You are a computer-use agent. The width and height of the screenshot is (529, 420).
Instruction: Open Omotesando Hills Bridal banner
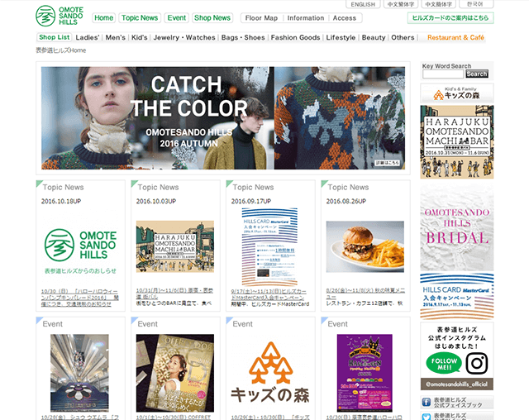click(x=457, y=227)
